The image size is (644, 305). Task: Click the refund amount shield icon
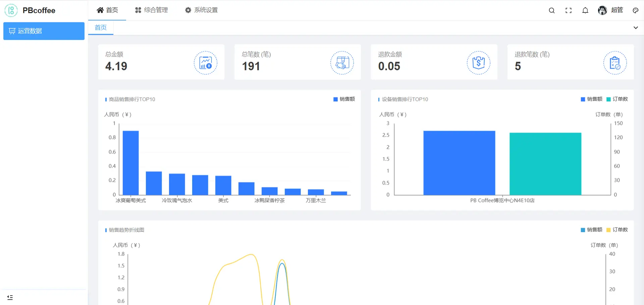tap(478, 63)
